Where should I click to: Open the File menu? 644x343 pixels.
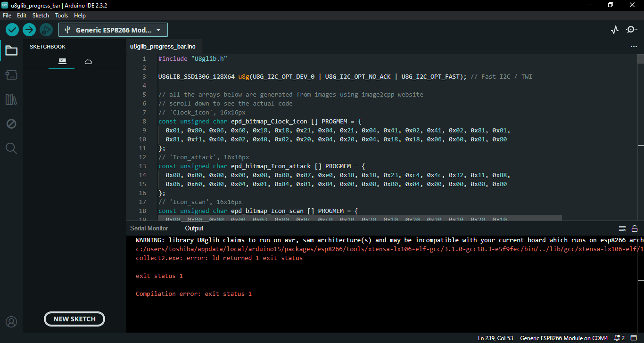(x=7, y=16)
